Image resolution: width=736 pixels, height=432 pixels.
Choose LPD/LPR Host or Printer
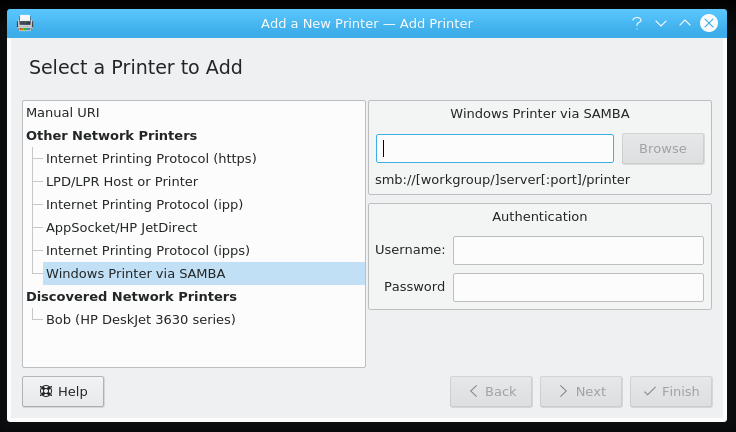coord(122,182)
